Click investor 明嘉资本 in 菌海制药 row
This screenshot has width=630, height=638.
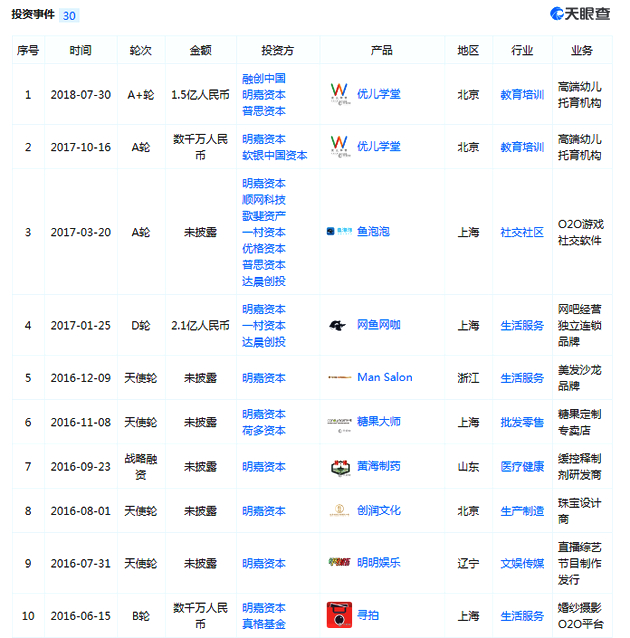coord(264,466)
